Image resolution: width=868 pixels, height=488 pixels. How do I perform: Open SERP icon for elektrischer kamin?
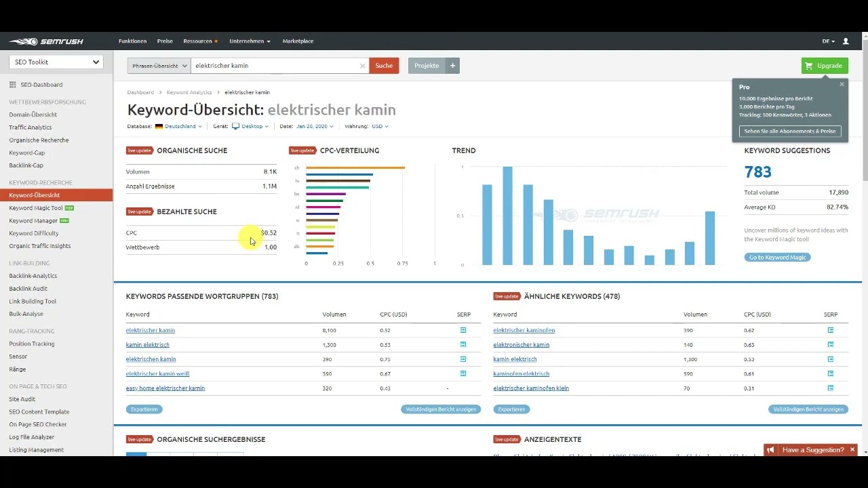(x=463, y=330)
